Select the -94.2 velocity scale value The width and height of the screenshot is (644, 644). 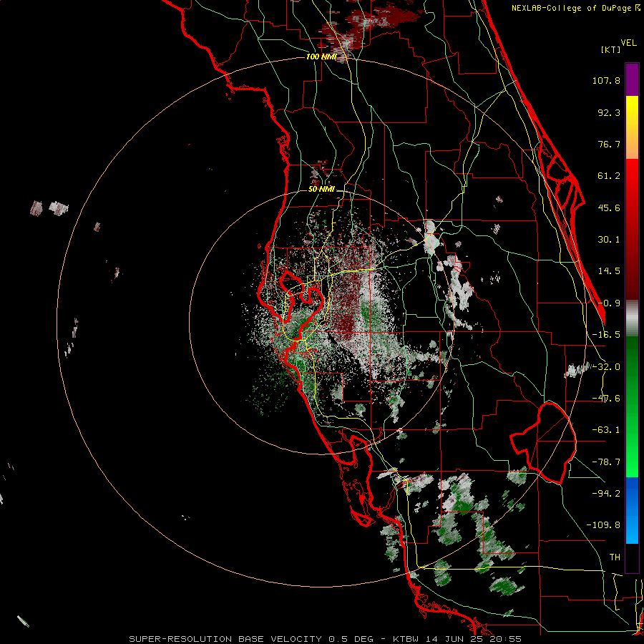(x=606, y=493)
